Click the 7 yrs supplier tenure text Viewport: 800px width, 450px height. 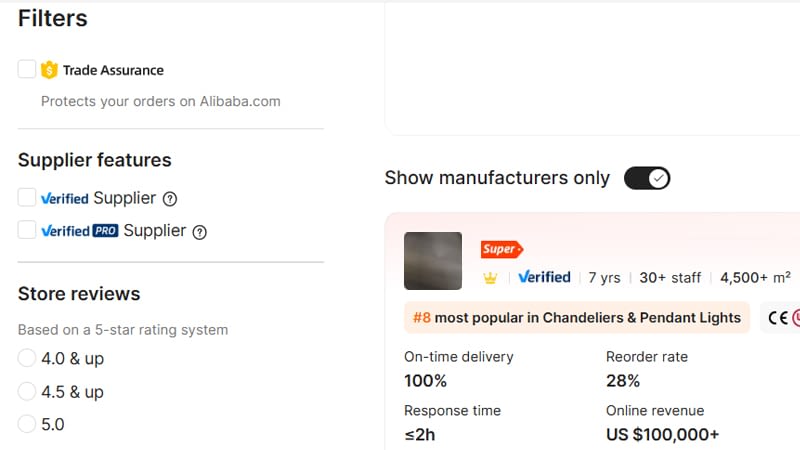604,277
